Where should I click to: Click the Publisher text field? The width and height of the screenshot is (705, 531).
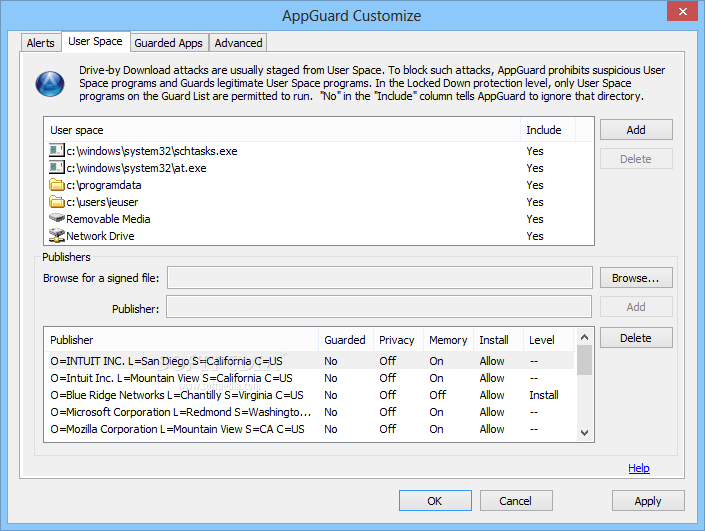379,307
